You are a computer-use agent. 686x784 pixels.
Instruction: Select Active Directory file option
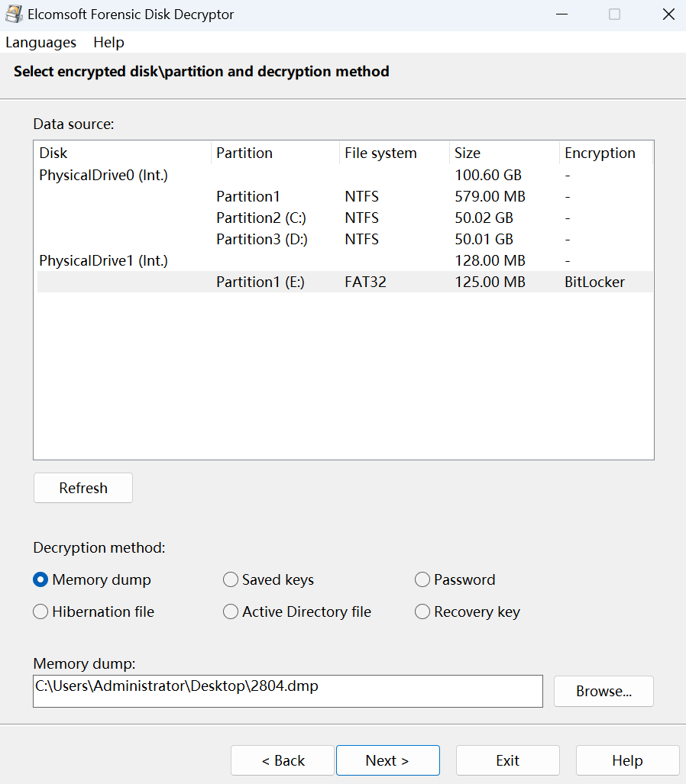[x=231, y=612]
